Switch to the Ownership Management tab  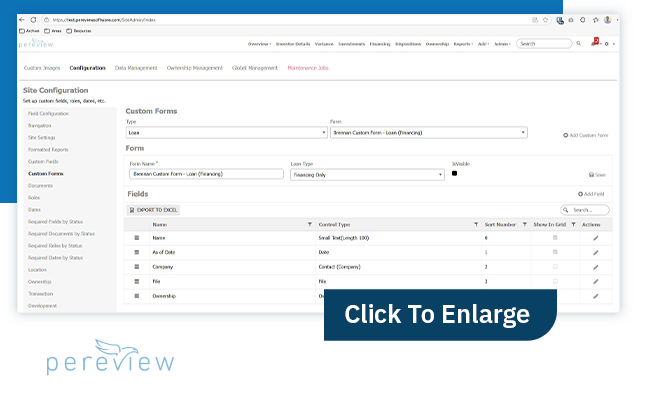pos(195,68)
